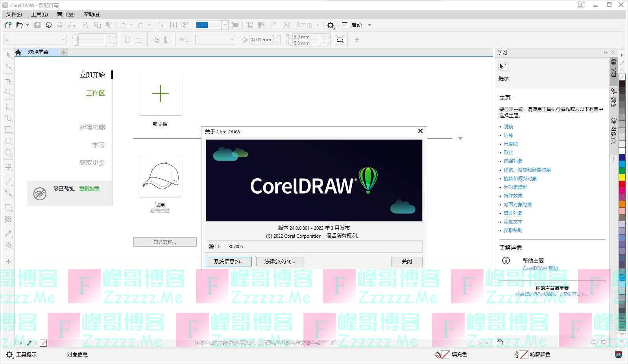This screenshot has height=364, width=628.
Task: Select the Crop tool in toolbox
Action: (x=8, y=81)
